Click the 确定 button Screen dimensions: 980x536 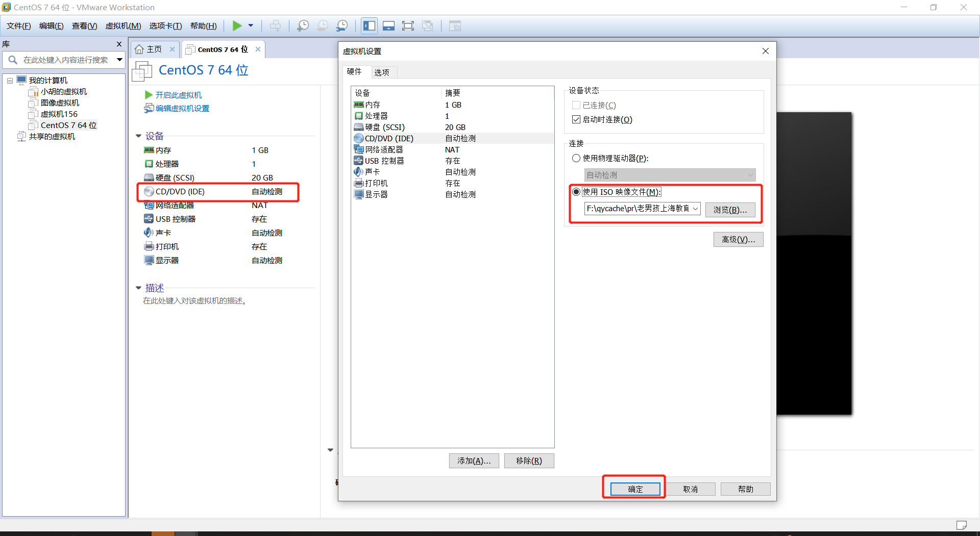(x=635, y=489)
